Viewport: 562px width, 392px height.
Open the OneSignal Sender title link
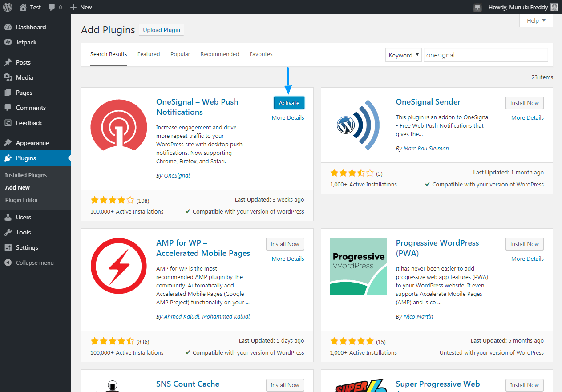[428, 101]
